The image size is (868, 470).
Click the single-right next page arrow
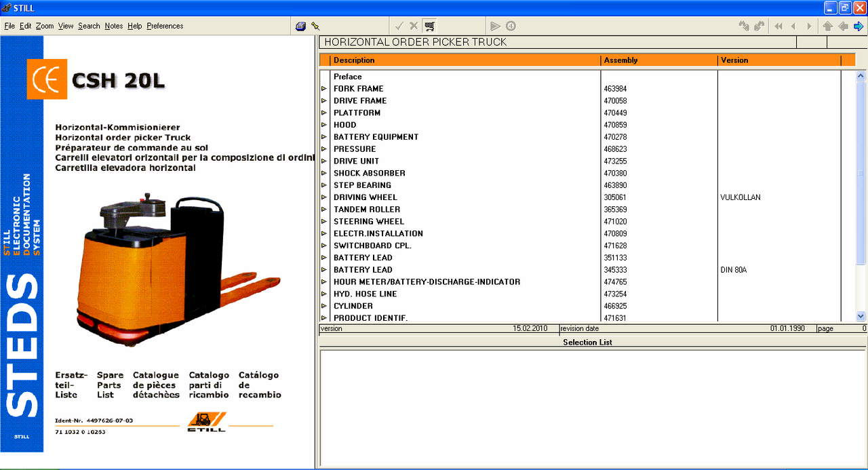pos(809,26)
